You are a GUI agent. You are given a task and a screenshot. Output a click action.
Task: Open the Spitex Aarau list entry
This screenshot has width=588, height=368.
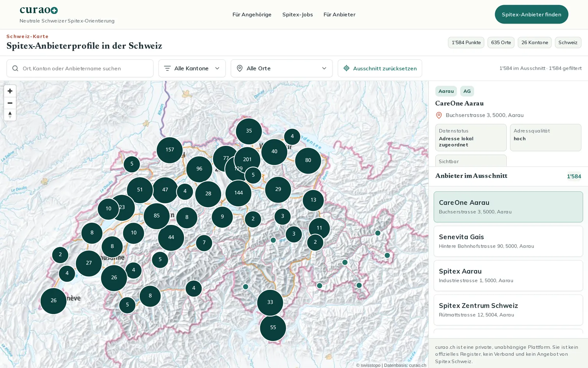click(508, 276)
